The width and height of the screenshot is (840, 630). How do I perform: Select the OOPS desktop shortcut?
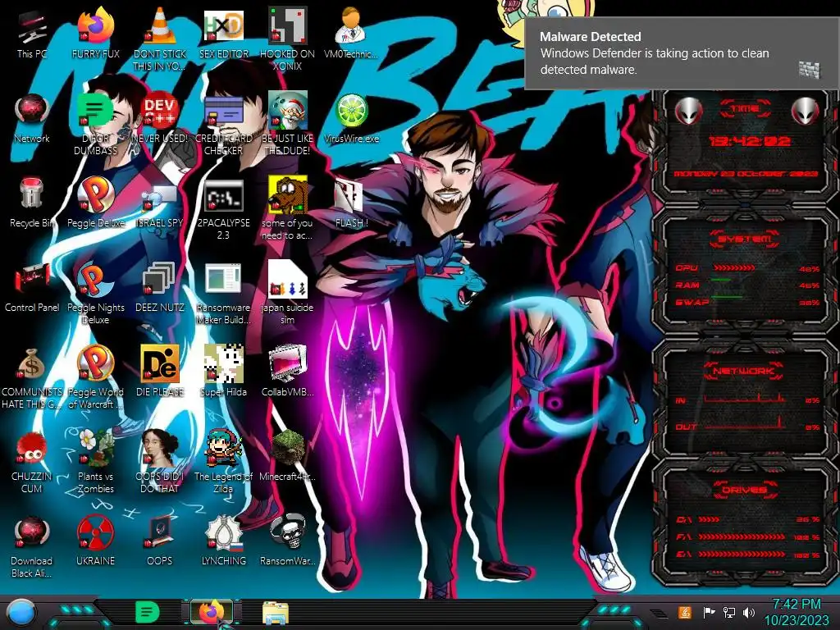[x=159, y=541]
